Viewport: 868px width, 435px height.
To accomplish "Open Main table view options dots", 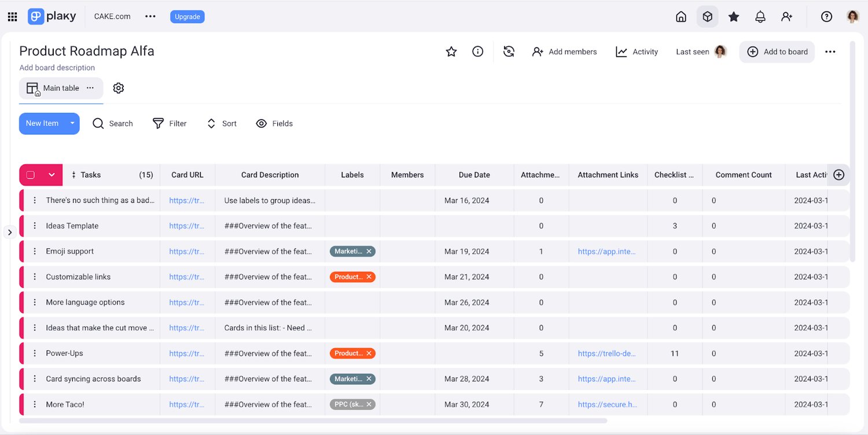I will click(x=90, y=88).
